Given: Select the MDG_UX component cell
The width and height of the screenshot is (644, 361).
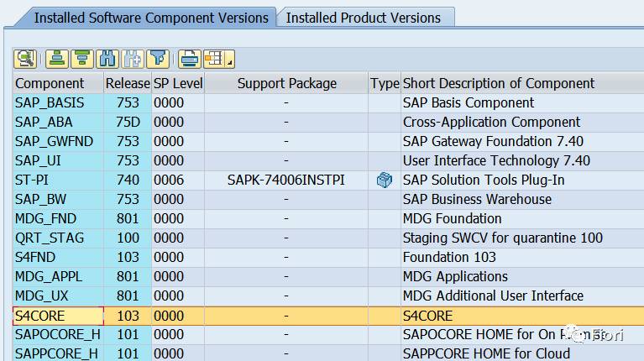Looking at the screenshot, I should point(58,296).
